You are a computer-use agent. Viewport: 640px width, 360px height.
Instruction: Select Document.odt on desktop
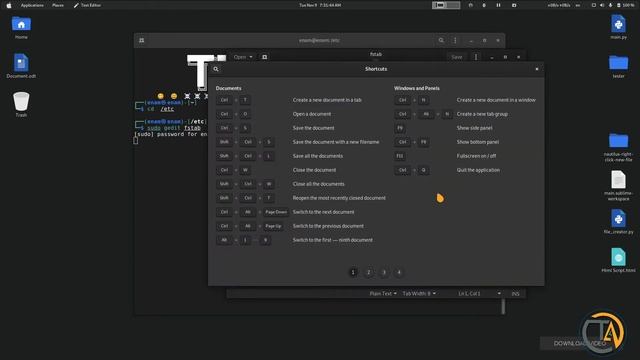[21, 66]
